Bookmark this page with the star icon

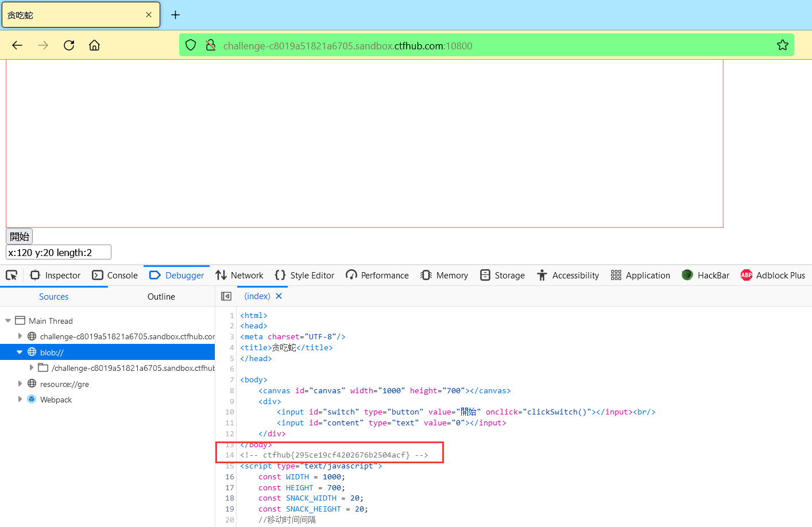pyautogui.click(x=783, y=45)
